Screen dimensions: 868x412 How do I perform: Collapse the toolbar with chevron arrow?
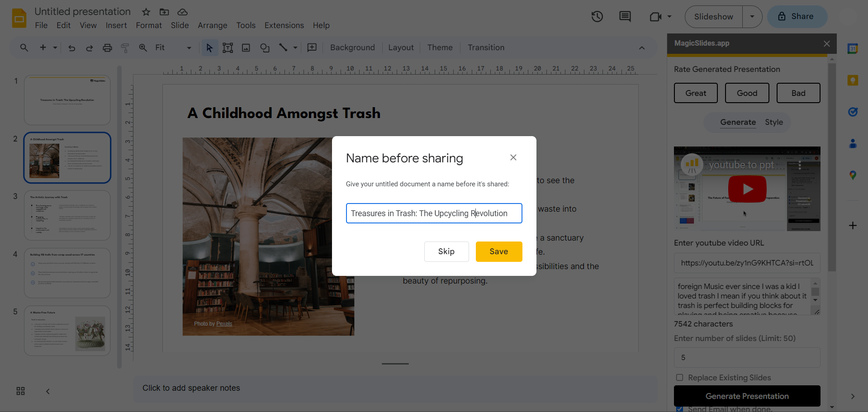[641, 48]
